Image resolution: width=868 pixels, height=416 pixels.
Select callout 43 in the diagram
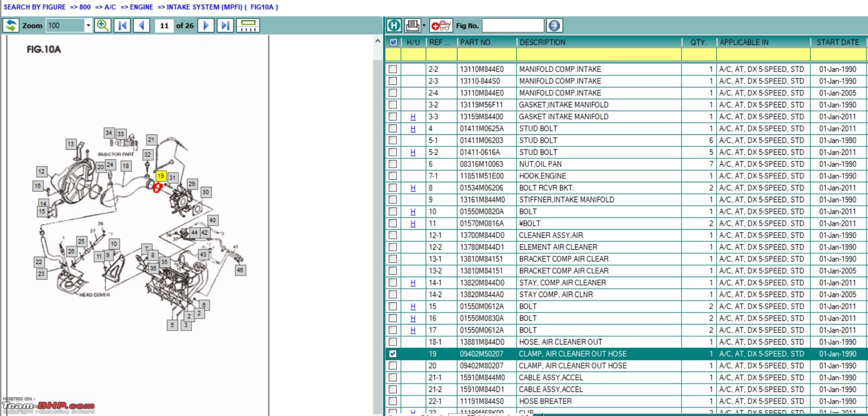pyautogui.click(x=203, y=254)
